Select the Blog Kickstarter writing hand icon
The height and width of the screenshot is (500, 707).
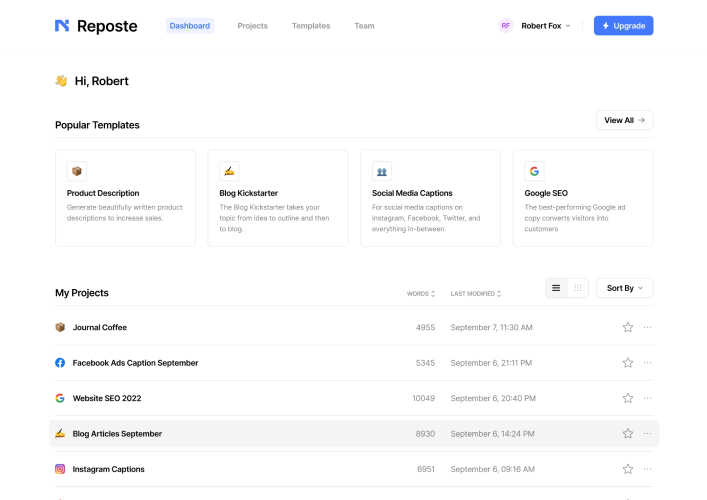(229, 171)
